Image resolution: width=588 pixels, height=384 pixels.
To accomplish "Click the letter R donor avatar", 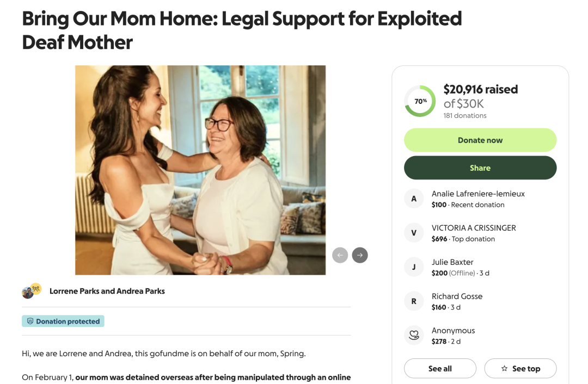I will tap(414, 301).
